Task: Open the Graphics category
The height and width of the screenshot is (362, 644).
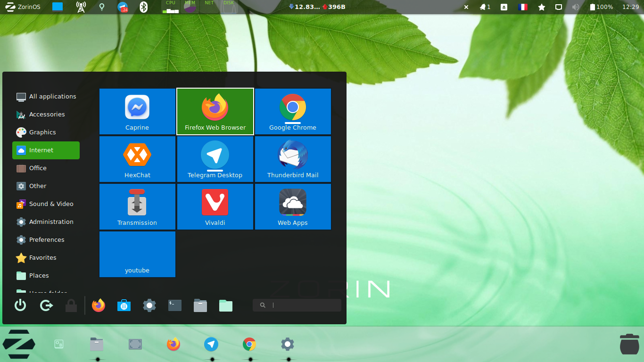Action: [x=46, y=132]
